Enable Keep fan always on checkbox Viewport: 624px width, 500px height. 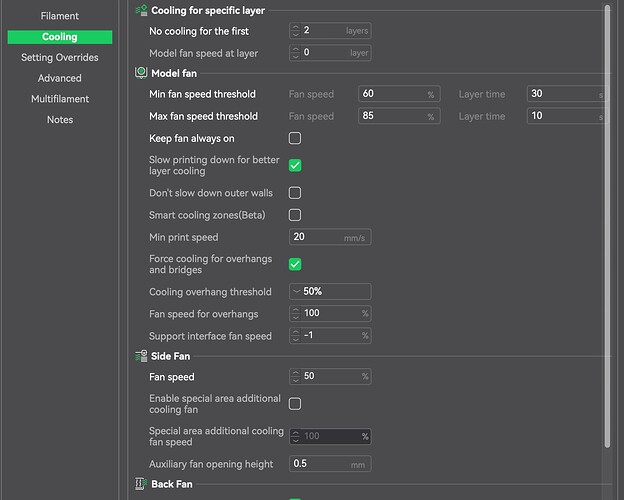point(295,138)
